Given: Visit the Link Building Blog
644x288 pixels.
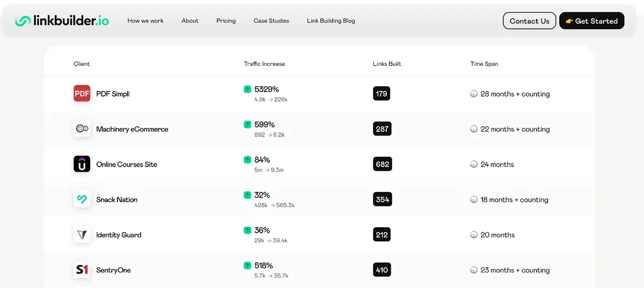Looking at the screenshot, I should (331, 21).
